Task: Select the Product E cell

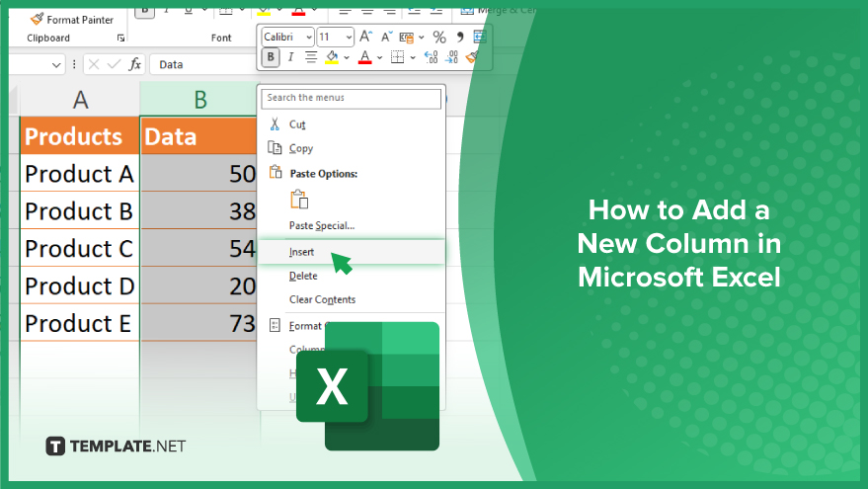Action: 80,323
